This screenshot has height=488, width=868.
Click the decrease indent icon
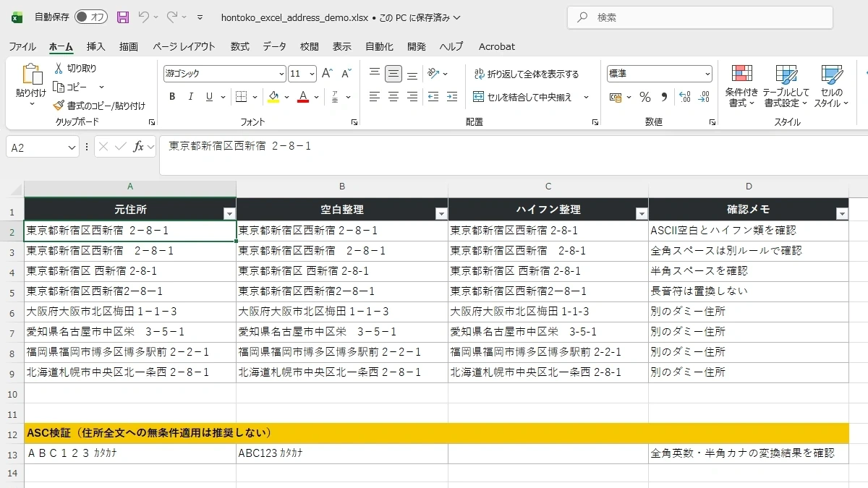coord(433,97)
